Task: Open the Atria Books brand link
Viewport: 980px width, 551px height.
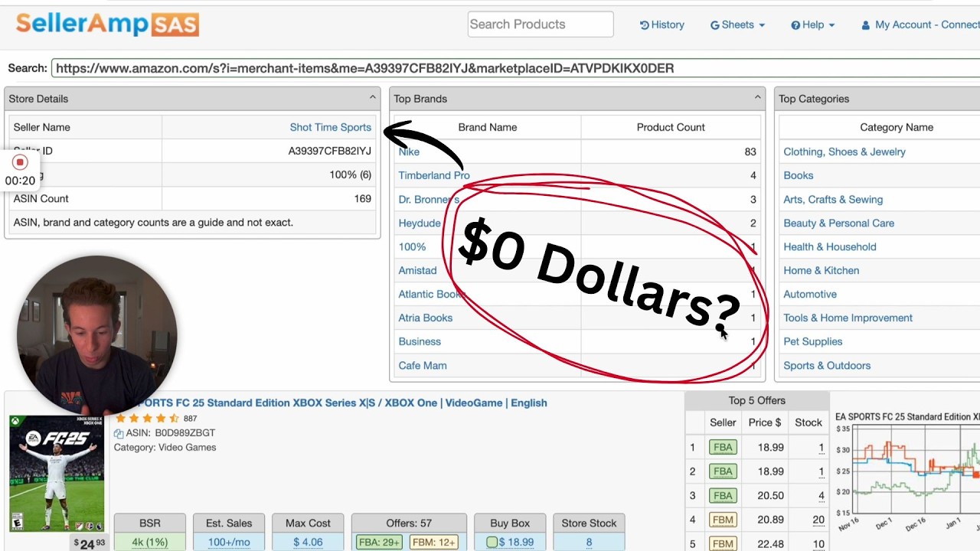Action: [x=425, y=318]
